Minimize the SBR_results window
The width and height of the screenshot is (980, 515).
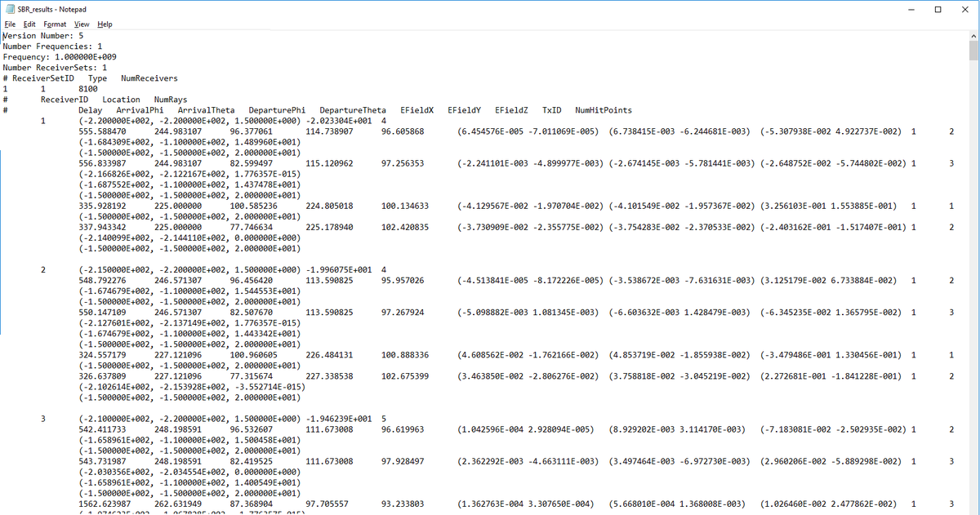[x=911, y=8]
